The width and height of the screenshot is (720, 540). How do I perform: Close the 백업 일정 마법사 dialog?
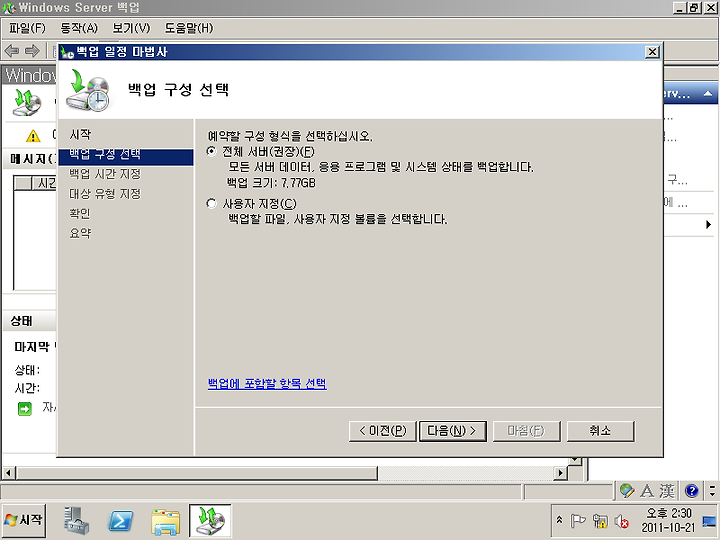click(x=652, y=52)
